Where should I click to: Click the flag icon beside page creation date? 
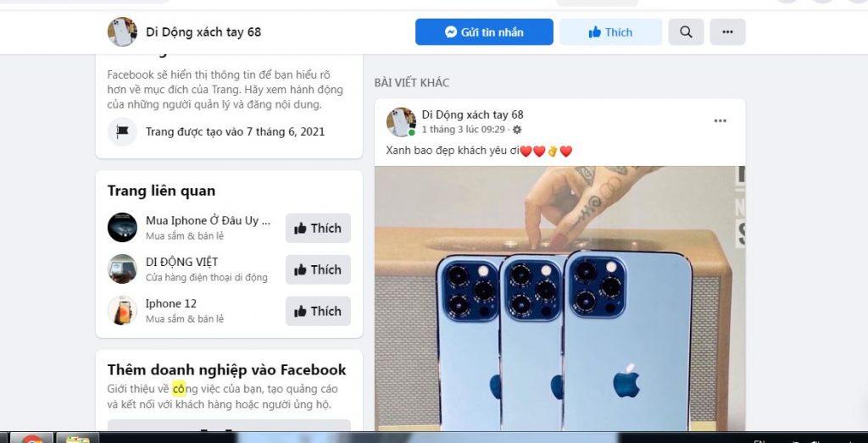point(122,131)
